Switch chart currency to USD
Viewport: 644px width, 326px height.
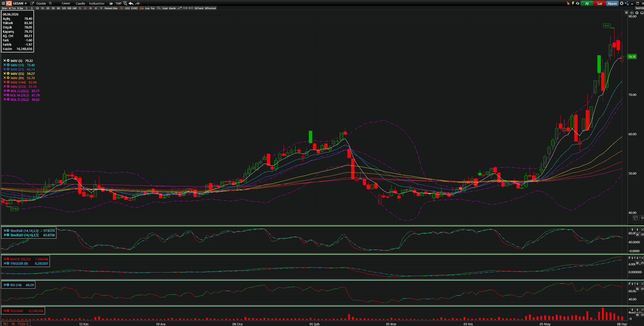tap(127, 8)
